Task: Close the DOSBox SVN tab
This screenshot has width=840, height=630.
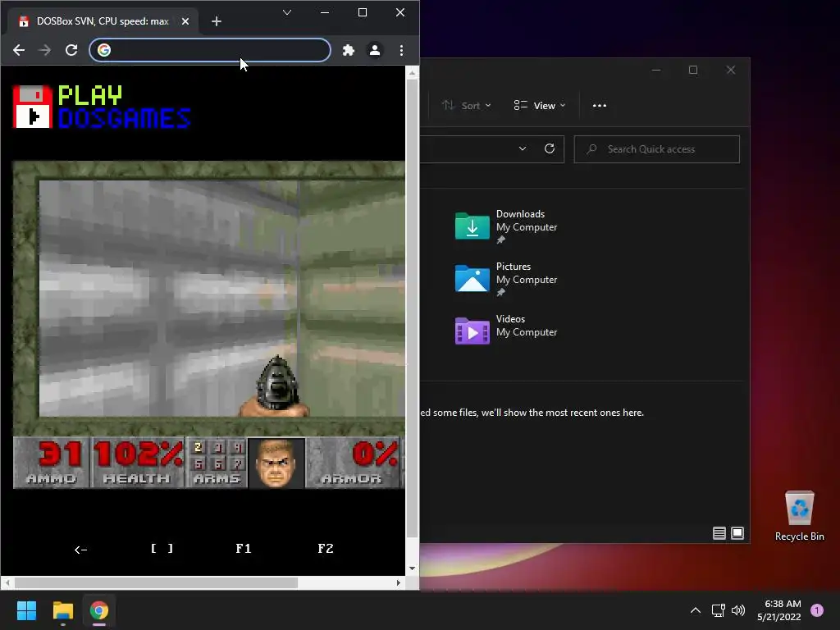Action: point(185,21)
